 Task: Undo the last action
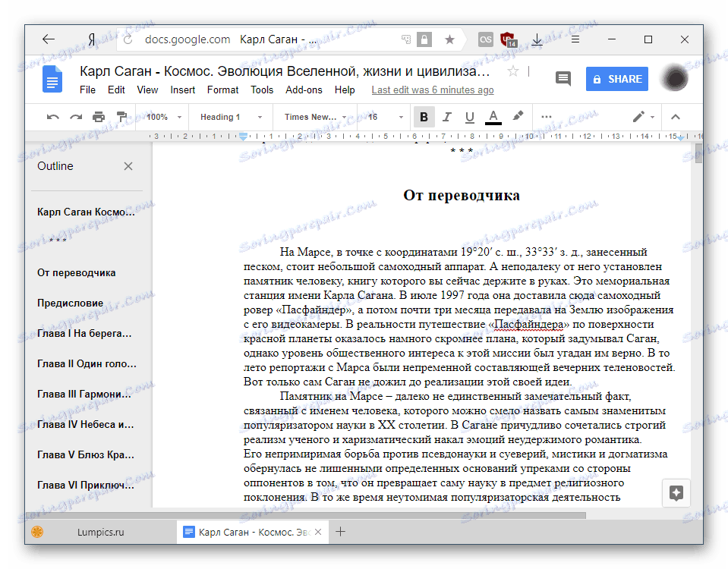tap(53, 117)
